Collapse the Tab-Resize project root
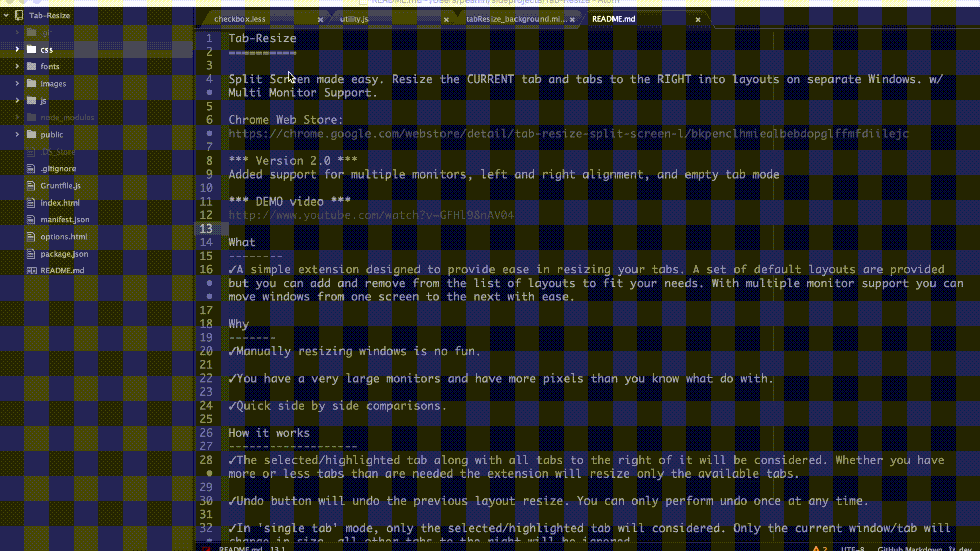Viewport: 980px width, 551px height. [6, 15]
